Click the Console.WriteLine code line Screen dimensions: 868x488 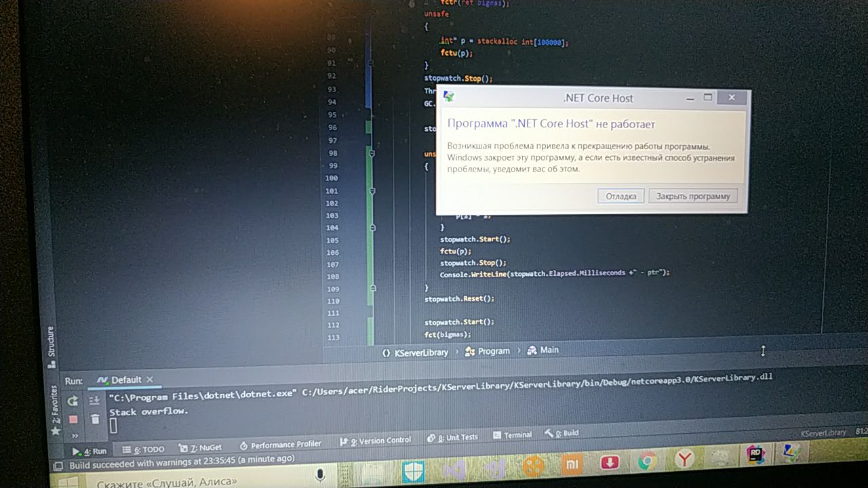[x=555, y=273]
